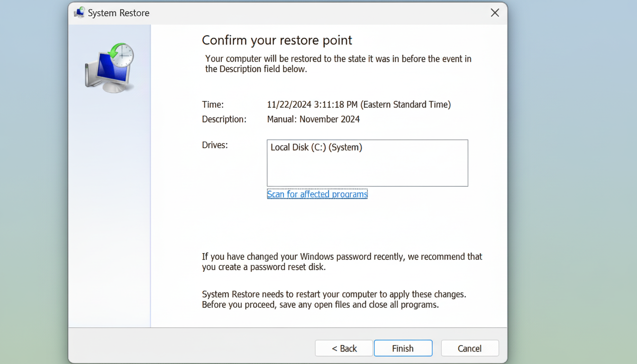Click the monitor stand in the sidebar graphic
This screenshot has height=364, width=637.
point(112,87)
